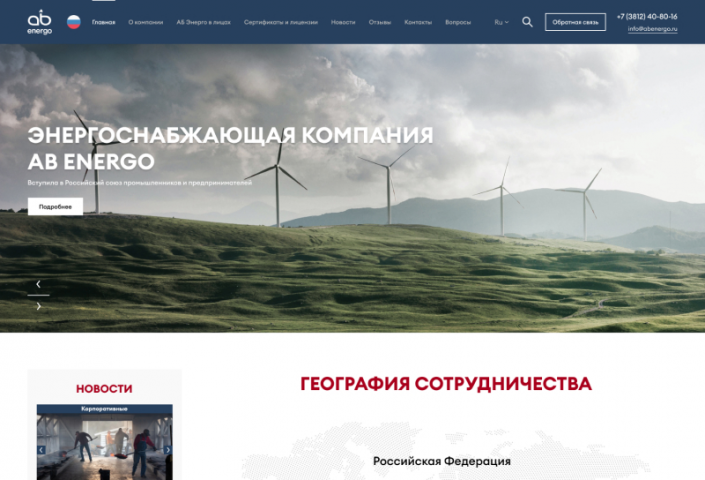Show previous news image arrow

click(41, 450)
